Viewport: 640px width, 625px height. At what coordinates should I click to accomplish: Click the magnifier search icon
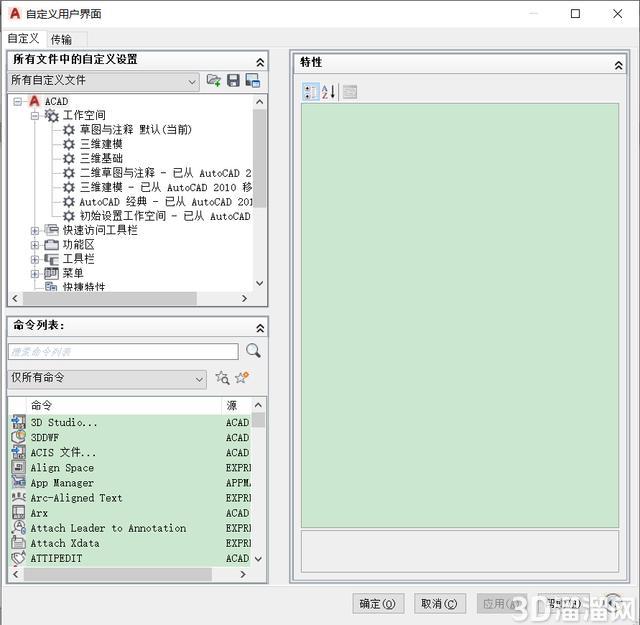(253, 350)
